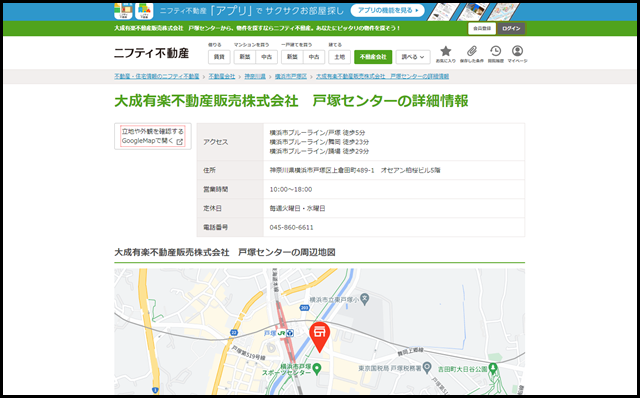640x398 pixels.
Task: Select 中古 under マンションを買う
Action: (267, 57)
